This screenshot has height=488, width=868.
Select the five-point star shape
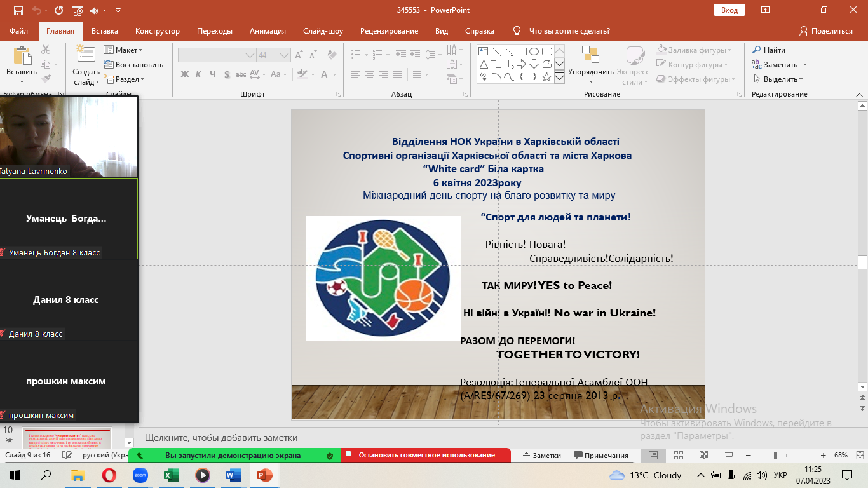546,77
